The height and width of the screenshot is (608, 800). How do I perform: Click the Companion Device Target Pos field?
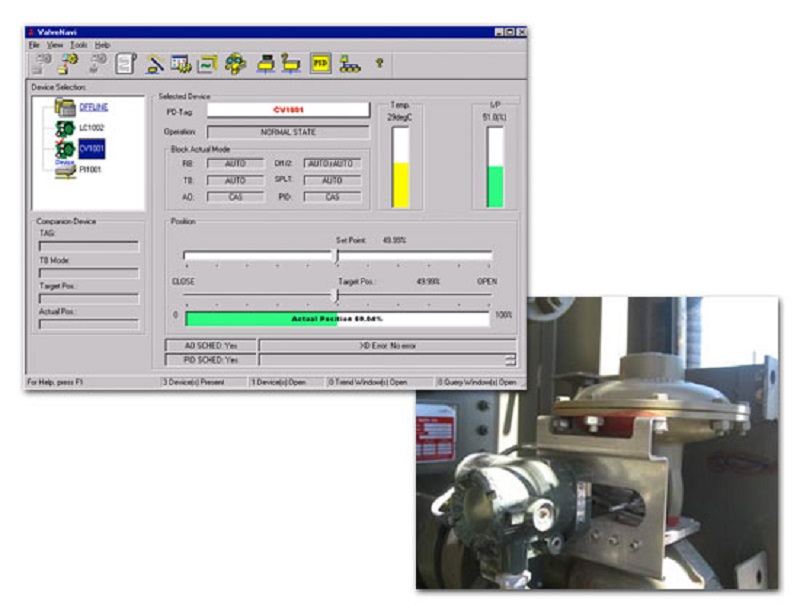tap(89, 298)
